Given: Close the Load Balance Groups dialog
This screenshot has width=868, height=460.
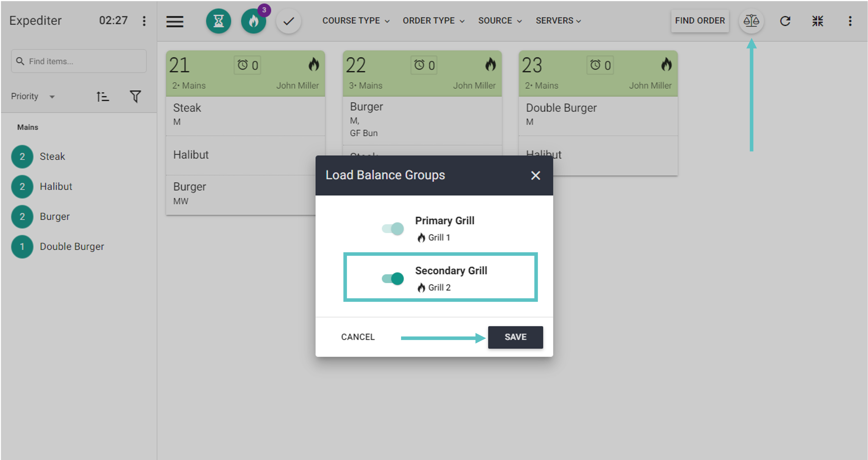Looking at the screenshot, I should (535, 175).
